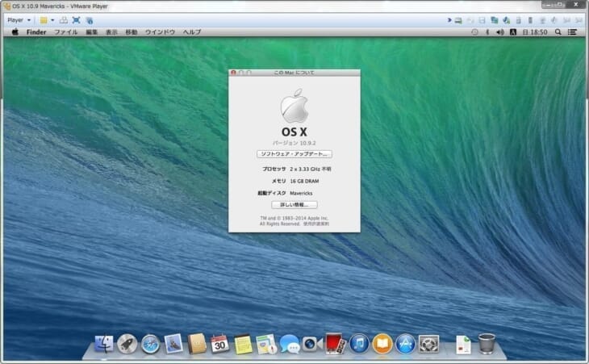This screenshot has width=589, height=364.
Task: Click the 詳しい情報 button
Action: point(294,205)
